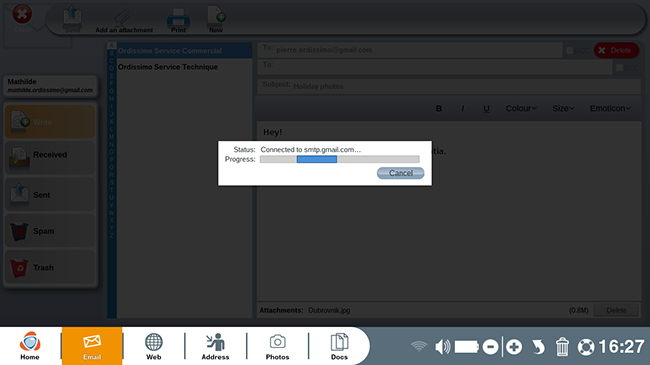This screenshot has height=365, width=650.
Task: Switch to the Photos tab in taskbar
Action: pyautogui.click(x=277, y=346)
